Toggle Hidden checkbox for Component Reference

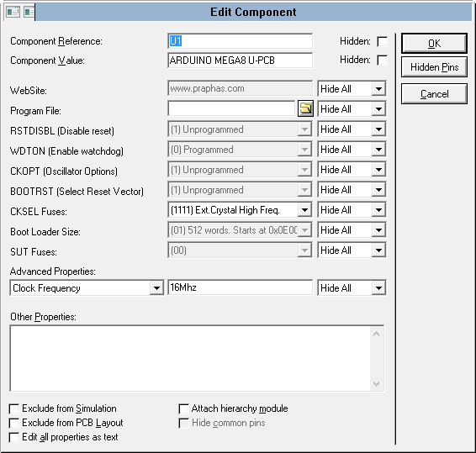382,41
